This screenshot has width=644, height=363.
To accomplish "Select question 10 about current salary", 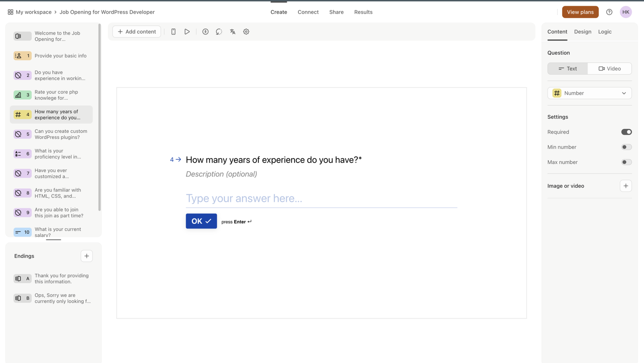I will 53,232.
